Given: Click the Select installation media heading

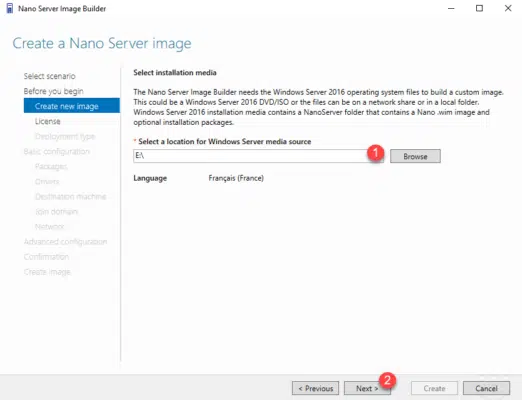Looking at the screenshot, I should [x=175, y=73].
